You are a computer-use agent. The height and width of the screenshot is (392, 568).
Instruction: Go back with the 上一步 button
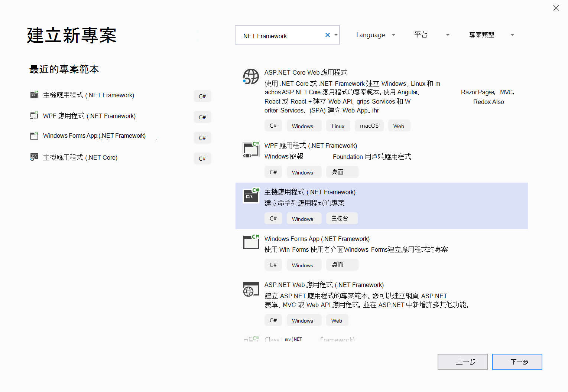pos(462,362)
